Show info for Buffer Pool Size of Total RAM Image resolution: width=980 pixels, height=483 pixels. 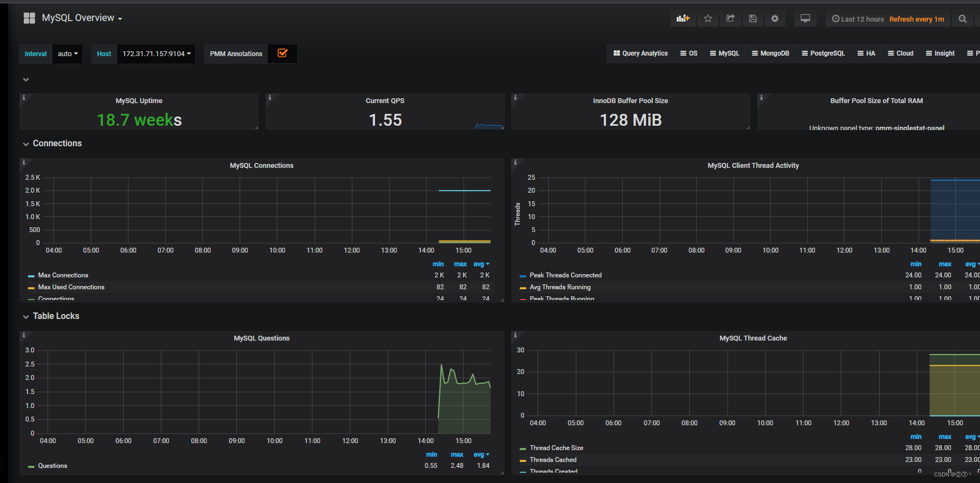(761, 98)
